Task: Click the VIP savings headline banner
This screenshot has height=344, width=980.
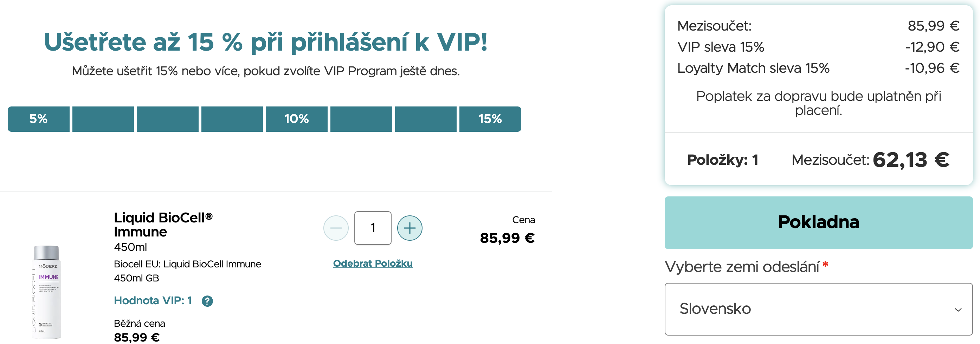Action: coord(265,42)
